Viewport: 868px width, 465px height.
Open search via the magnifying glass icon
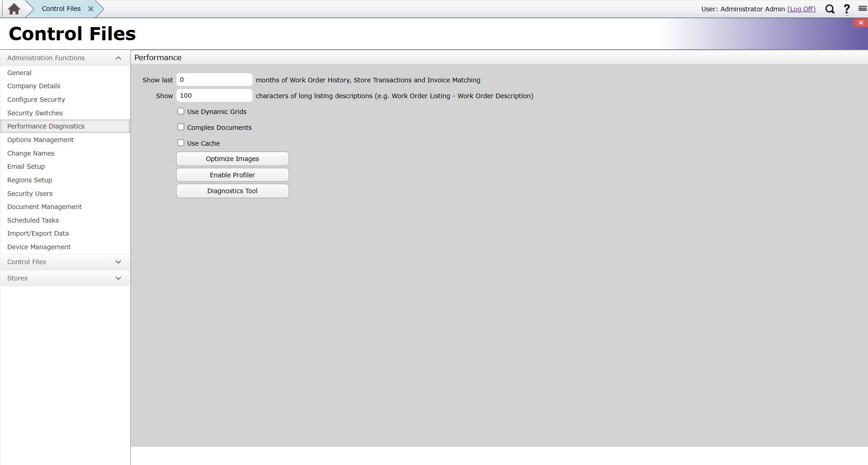[830, 9]
